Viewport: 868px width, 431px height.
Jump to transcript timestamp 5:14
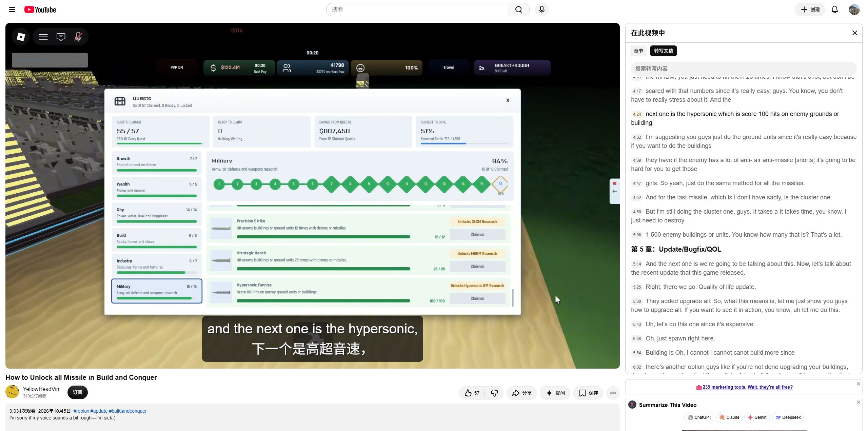tap(637, 264)
